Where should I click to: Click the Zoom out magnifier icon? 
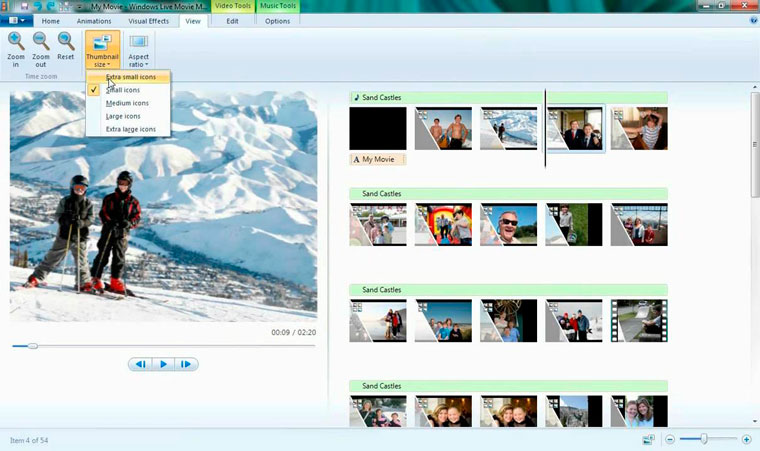(41, 46)
